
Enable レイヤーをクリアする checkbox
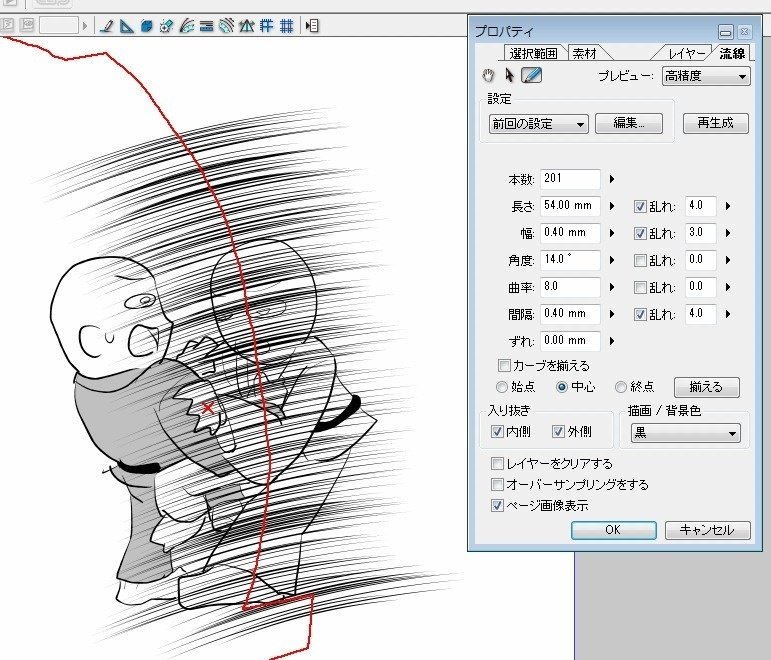click(x=497, y=464)
